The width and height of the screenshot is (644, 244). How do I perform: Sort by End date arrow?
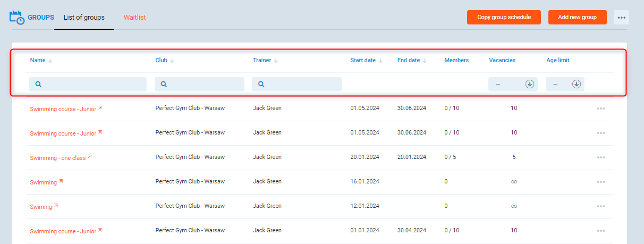click(x=425, y=61)
